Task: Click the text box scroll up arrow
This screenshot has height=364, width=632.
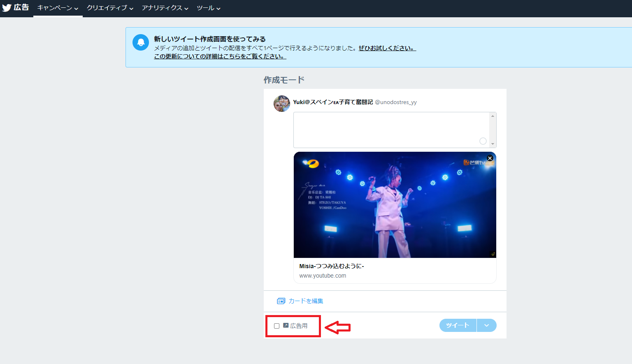Action: click(x=493, y=116)
